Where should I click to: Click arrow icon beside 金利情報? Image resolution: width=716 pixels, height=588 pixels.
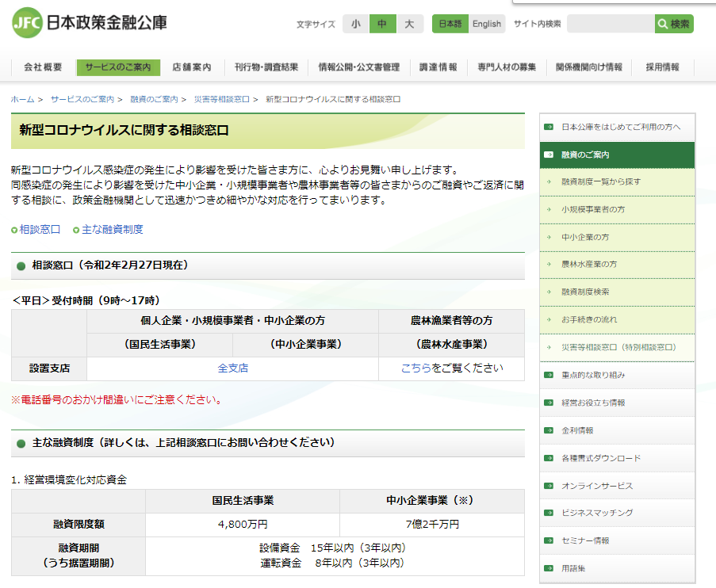pos(549,430)
